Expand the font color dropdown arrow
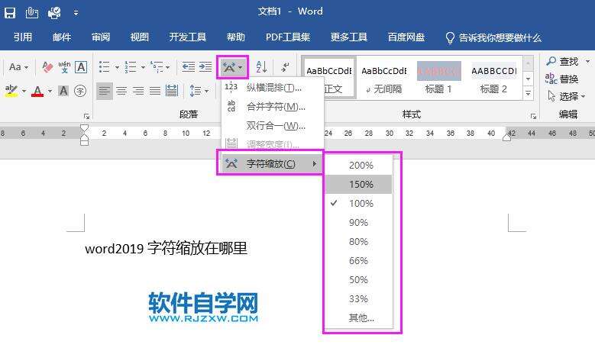 [50, 91]
